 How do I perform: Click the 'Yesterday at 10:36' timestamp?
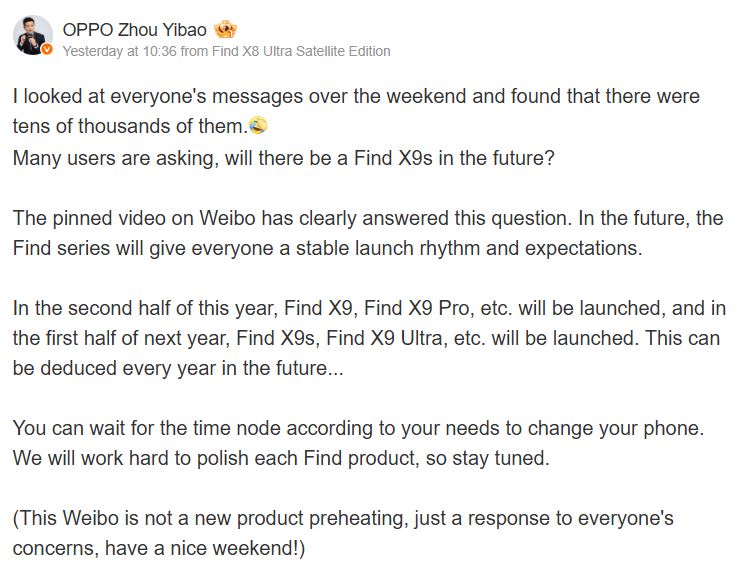click(x=119, y=51)
